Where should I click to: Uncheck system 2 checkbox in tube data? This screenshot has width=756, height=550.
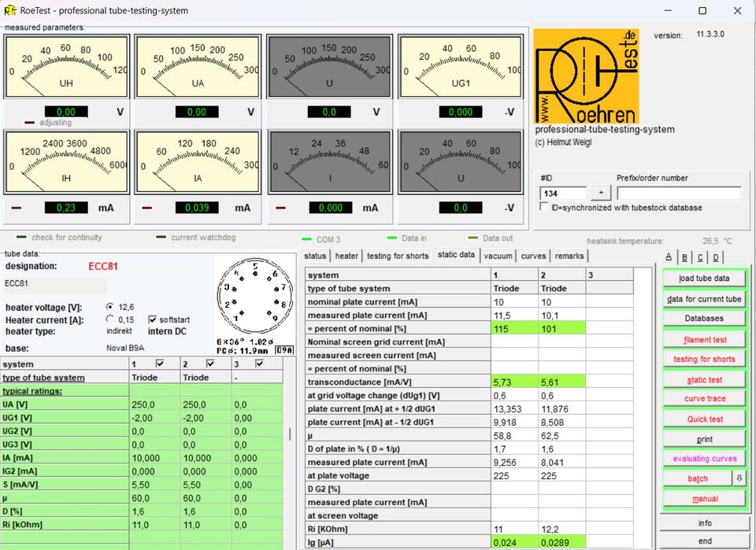[x=210, y=364]
